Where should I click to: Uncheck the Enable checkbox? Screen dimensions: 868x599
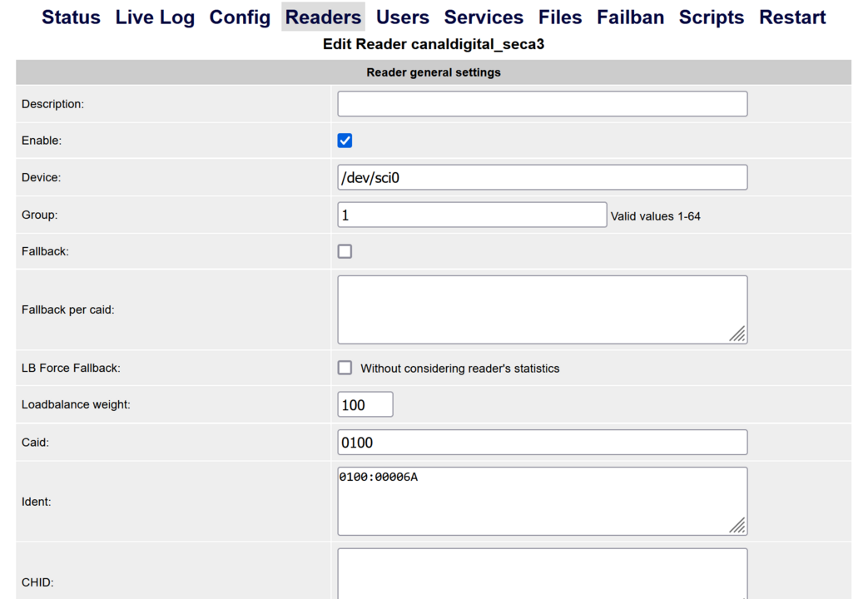click(345, 141)
